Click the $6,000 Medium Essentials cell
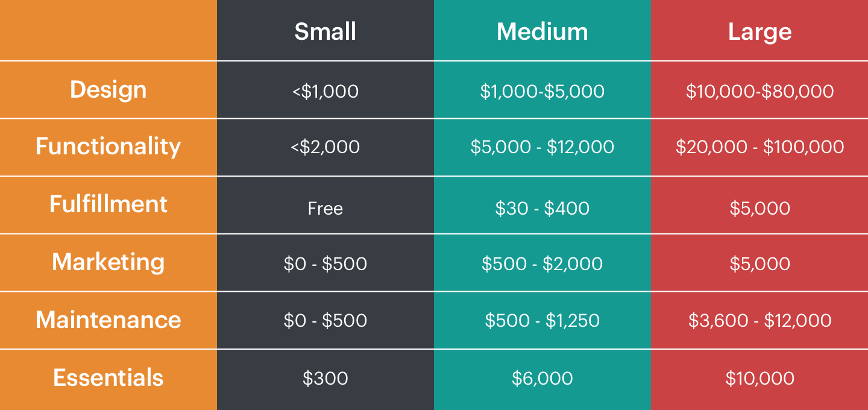Screen dimensions: 868x410 tap(542, 379)
